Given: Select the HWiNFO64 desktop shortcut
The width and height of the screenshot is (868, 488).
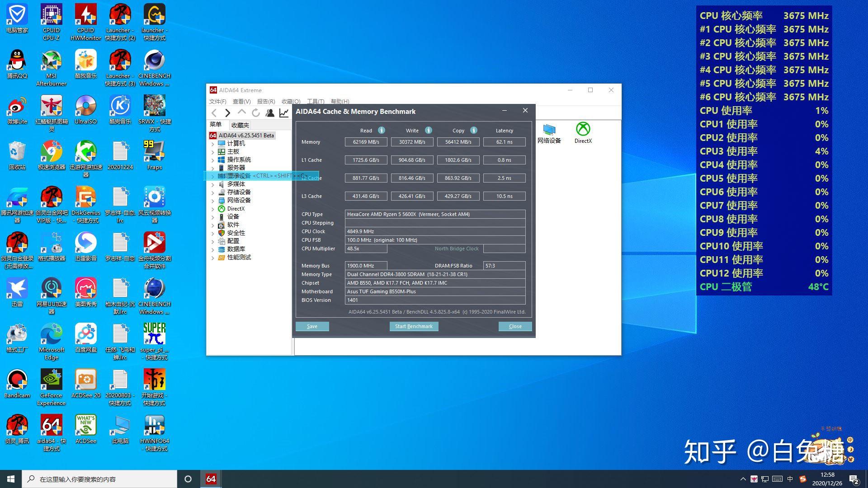Looking at the screenshot, I should (x=154, y=433).
